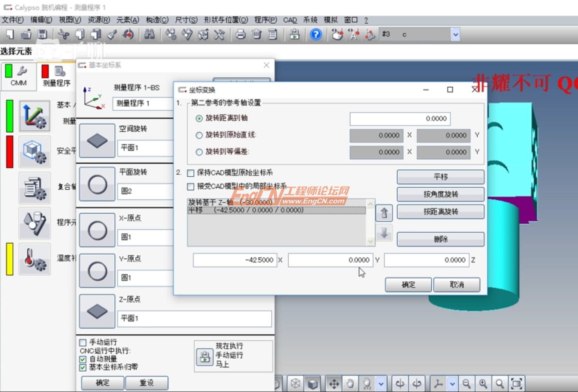Toggle the 手动运行 checkbox
Screen dimensions: 578x392
[83, 342]
